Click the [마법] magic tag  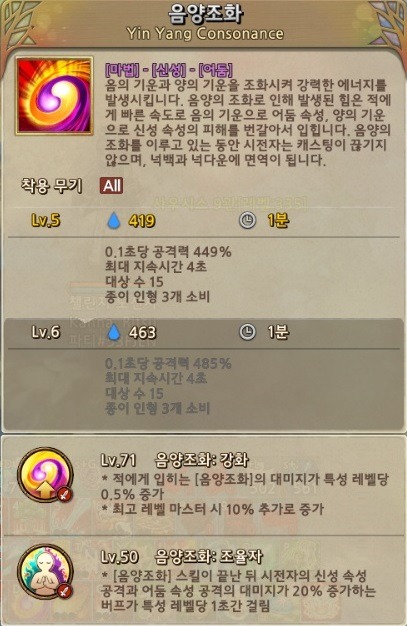coord(122,71)
